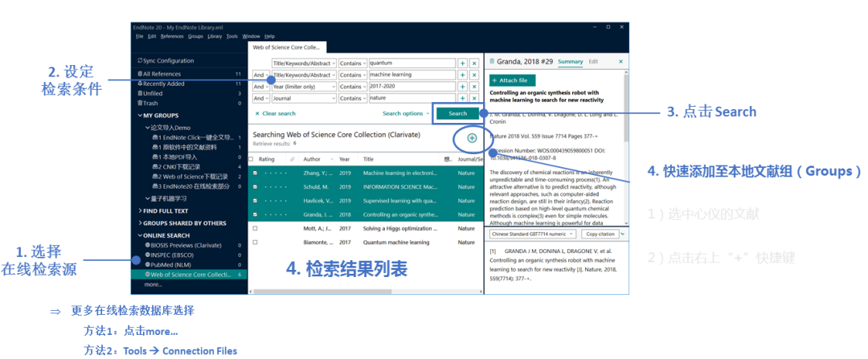Open the Year (limiter only) field dropdown
The image size is (868, 359).
pos(304,86)
